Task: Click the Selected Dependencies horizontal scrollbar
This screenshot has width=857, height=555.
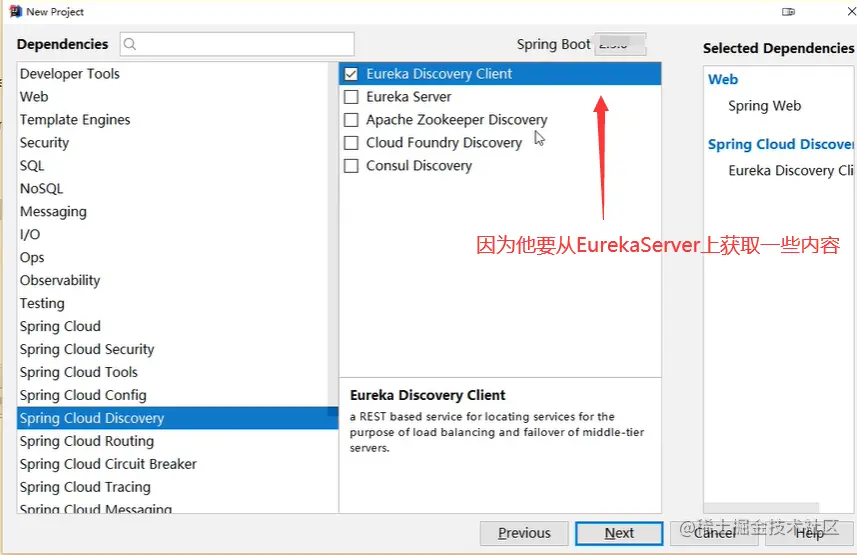Action: (761, 508)
